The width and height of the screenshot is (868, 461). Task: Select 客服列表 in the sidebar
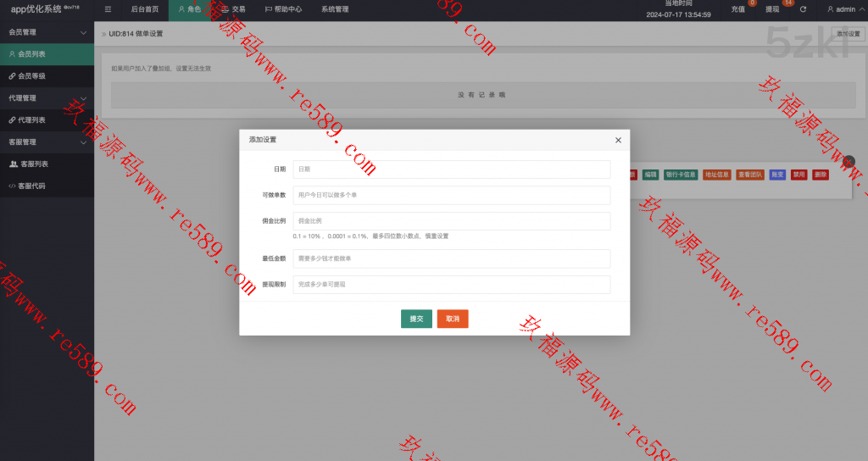coord(47,164)
